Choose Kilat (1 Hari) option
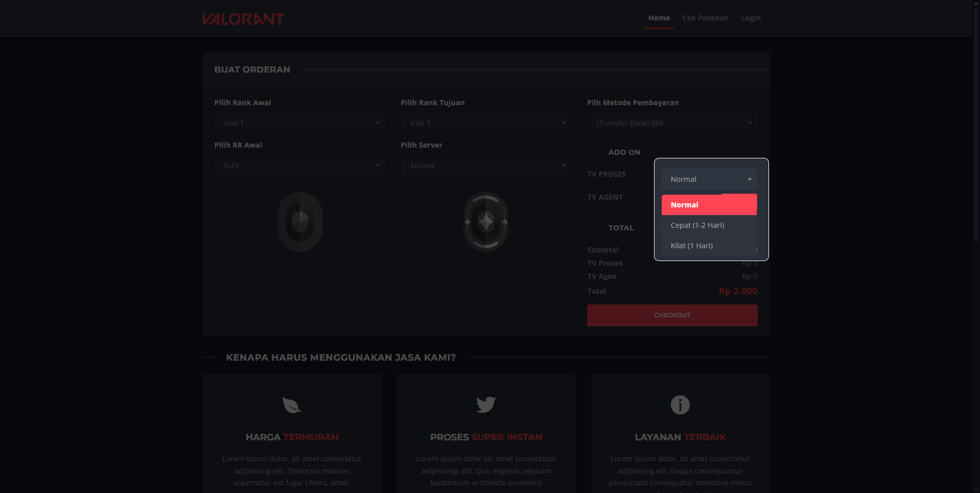The height and width of the screenshot is (493, 980). tap(709, 246)
